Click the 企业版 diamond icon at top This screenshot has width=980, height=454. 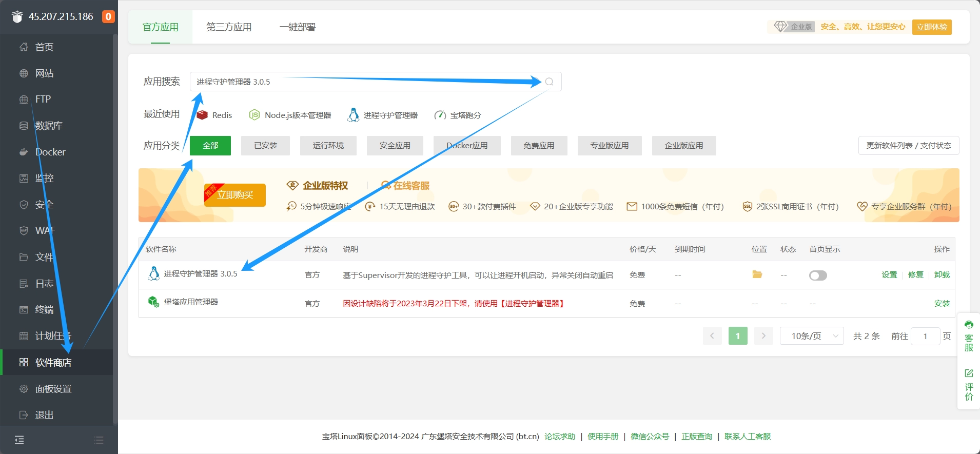[x=780, y=27]
